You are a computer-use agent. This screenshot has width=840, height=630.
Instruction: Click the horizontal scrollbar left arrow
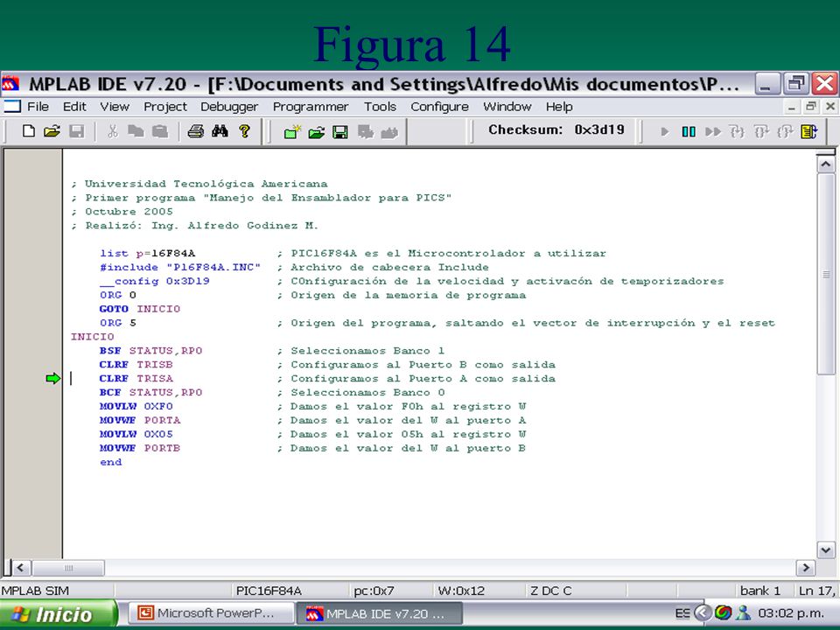(x=21, y=568)
